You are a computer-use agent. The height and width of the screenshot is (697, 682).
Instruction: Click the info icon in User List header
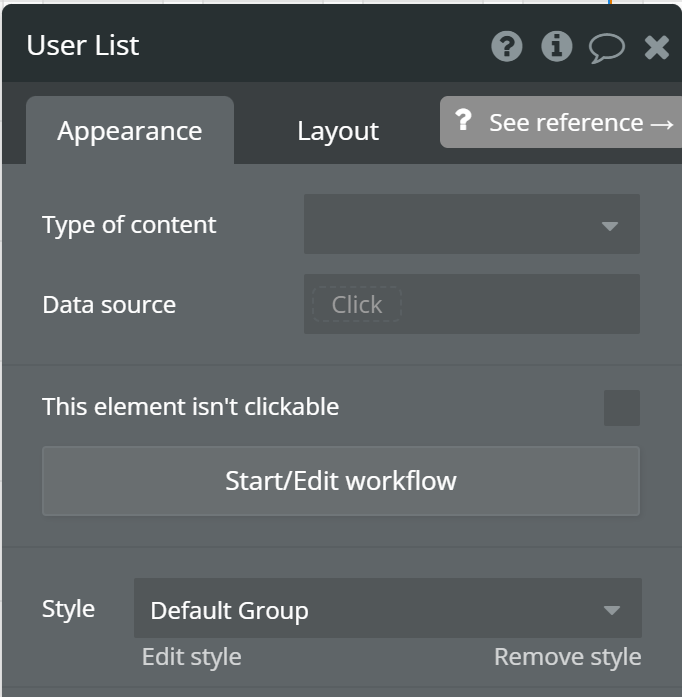[556, 46]
